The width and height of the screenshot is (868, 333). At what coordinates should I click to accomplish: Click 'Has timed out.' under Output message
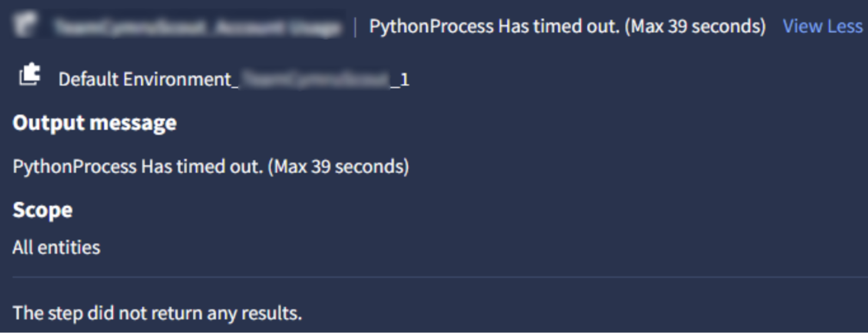coord(202,166)
